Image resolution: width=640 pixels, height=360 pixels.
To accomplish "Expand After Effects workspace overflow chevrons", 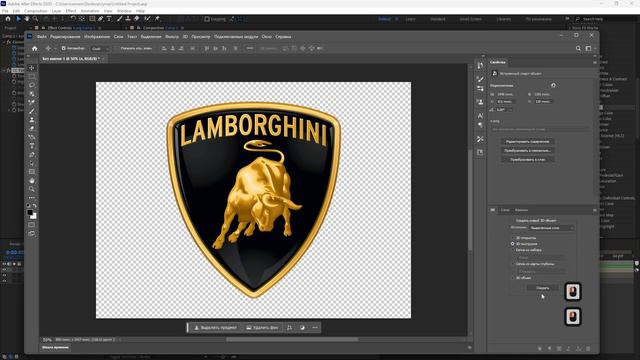I will coord(567,19).
